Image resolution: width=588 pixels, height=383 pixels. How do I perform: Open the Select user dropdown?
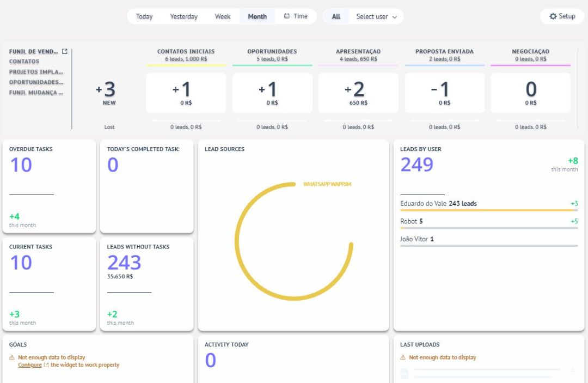(x=376, y=16)
